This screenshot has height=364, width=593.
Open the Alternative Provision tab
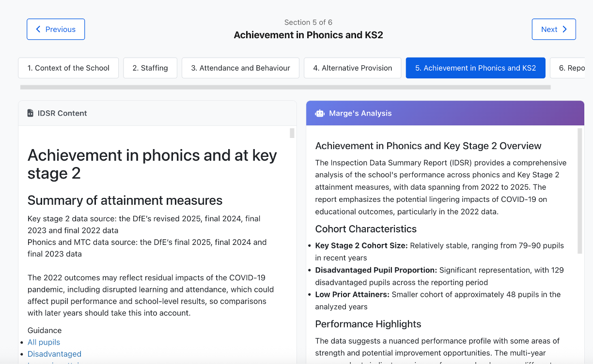(x=352, y=68)
